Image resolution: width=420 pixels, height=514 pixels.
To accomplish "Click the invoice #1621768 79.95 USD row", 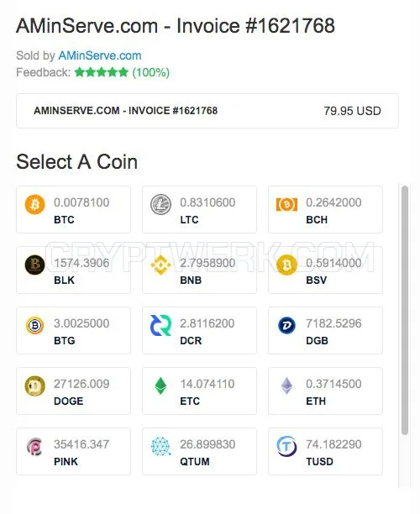I will [207, 111].
